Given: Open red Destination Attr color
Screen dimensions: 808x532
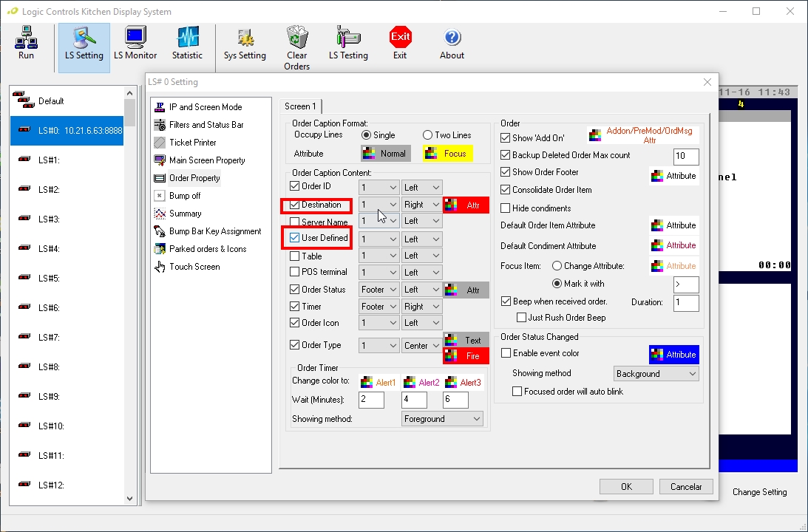Looking at the screenshot, I should point(466,205).
